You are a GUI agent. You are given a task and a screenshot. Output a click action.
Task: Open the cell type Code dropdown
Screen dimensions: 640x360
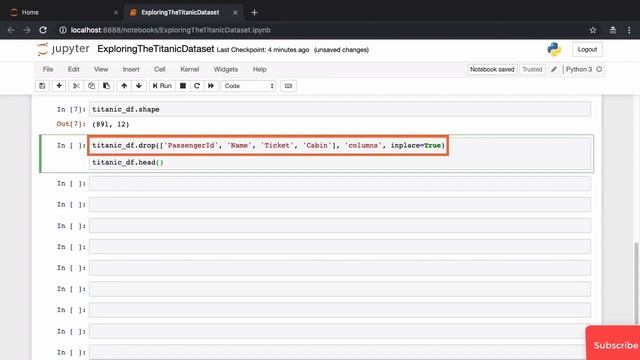(x=248, y=86)
